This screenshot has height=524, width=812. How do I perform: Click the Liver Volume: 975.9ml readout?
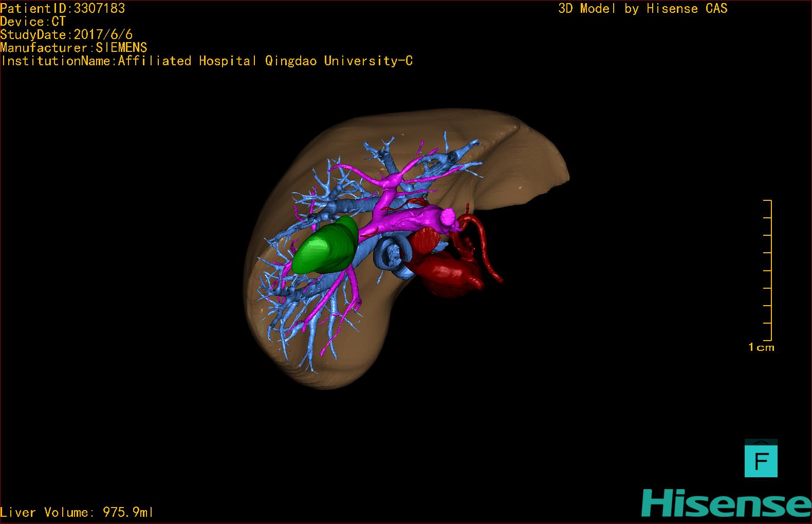pyautogui.click(x=77, y=512)
